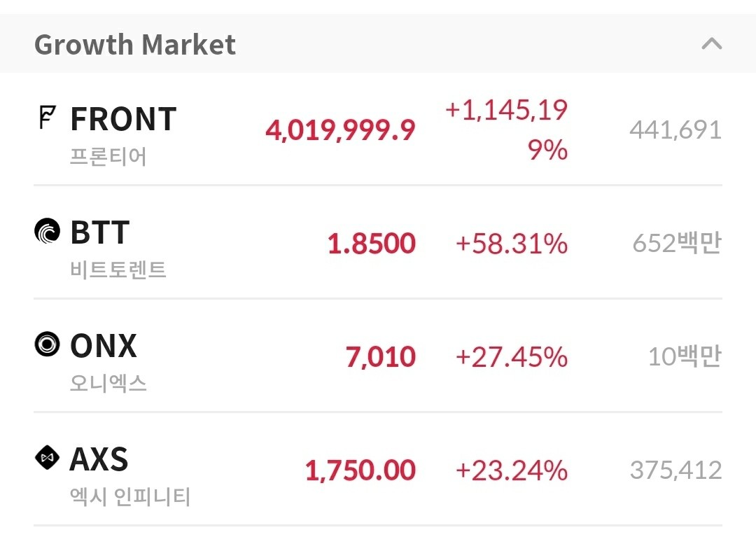This screenshot has height=537, width=756.
Task: Click AXS price 1,750.00
Action: [360, 470]
